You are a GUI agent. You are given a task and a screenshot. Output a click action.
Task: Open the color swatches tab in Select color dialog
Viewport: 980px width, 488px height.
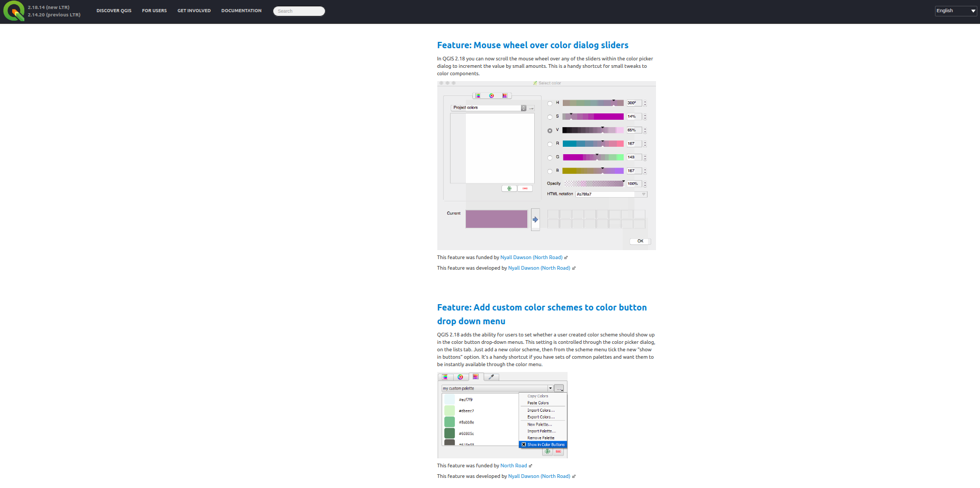tap(505, 96)
